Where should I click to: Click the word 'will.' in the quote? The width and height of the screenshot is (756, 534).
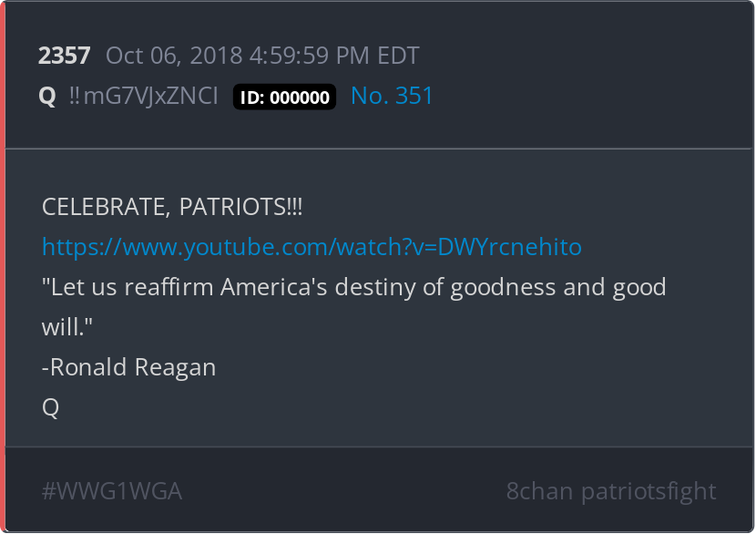(x=67, y=327)
